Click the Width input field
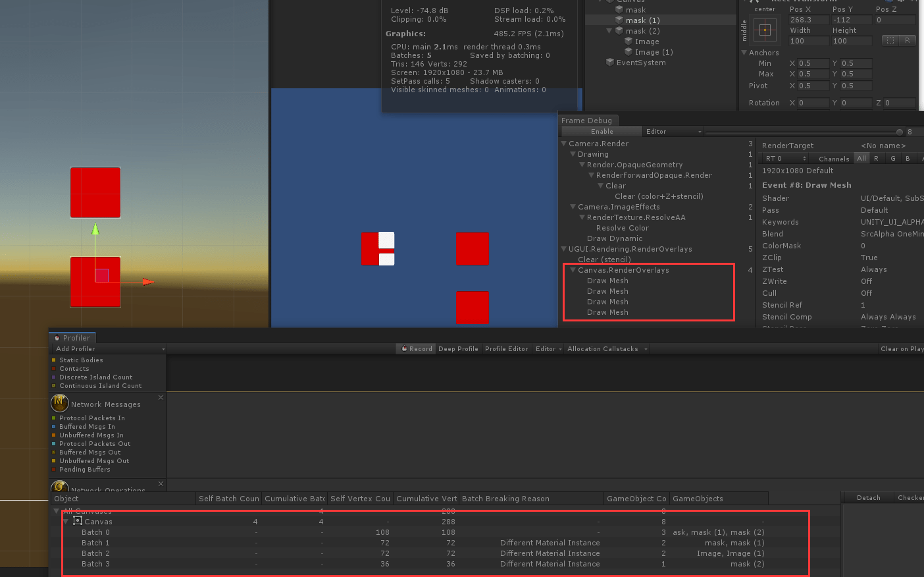Image resolution: width=924 pixels, height=577 pixels. pyautogui.click(x=809, y=41)
